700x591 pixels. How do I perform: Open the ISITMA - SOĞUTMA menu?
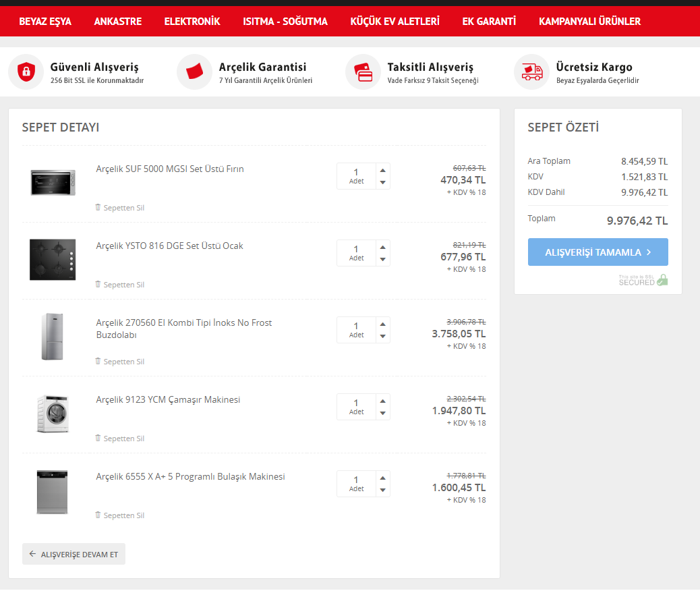[285, 22]
